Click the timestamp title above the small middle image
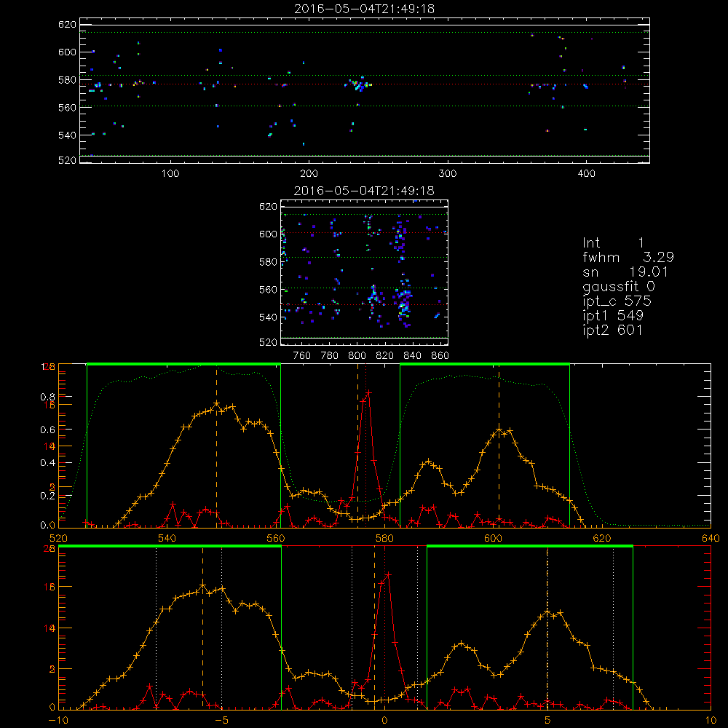 click(364, 191)
